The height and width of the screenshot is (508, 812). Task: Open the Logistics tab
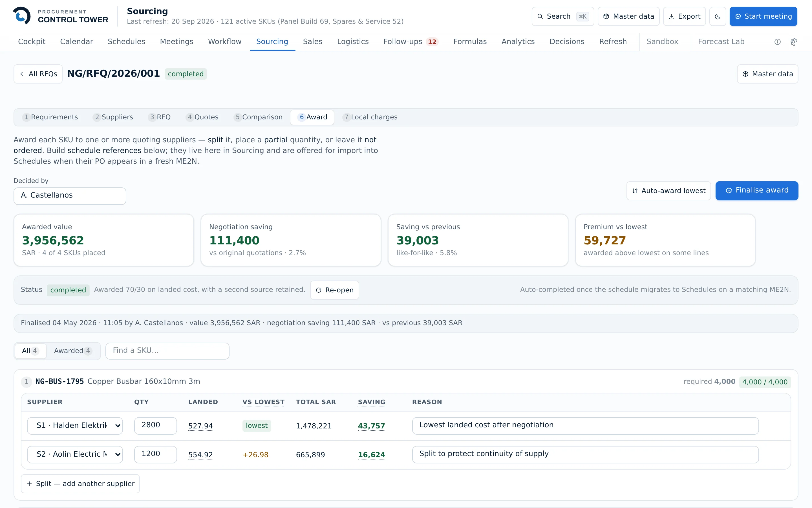point(353,42)
